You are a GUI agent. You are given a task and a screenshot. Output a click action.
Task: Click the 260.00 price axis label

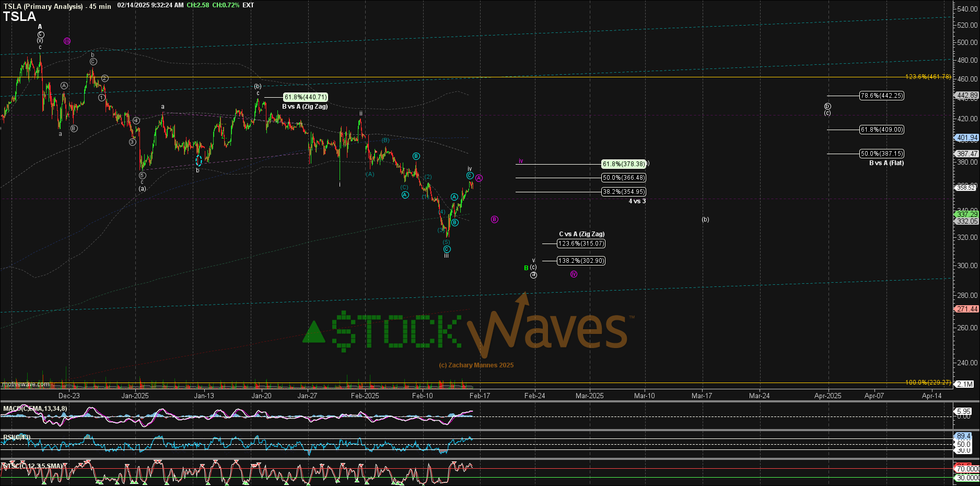point(967,328)
